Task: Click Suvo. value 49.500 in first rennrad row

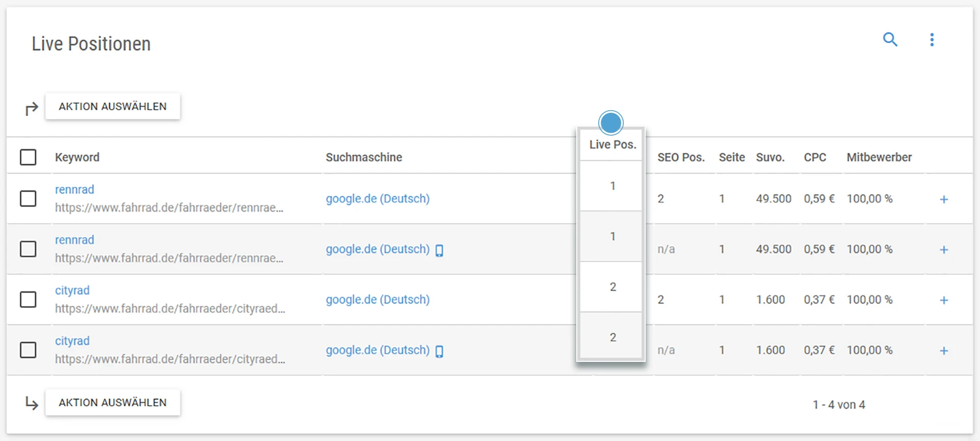Action: point(774,199)
